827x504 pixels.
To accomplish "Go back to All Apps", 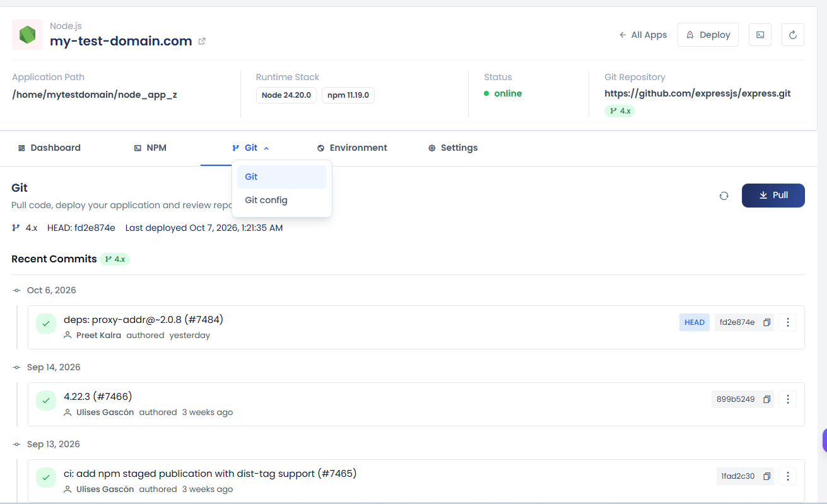I will point(643,35).
